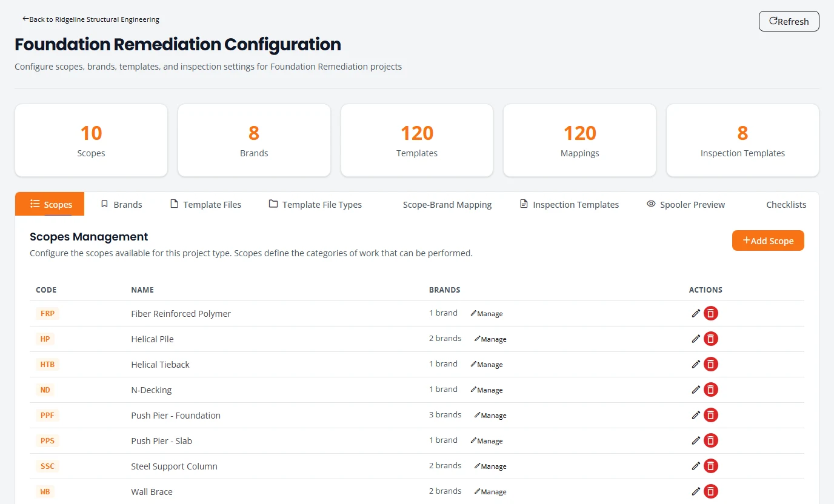Delete the Push Pier - Slab scope
Screen dimensions: 834x504
click(x=711, y=440)
